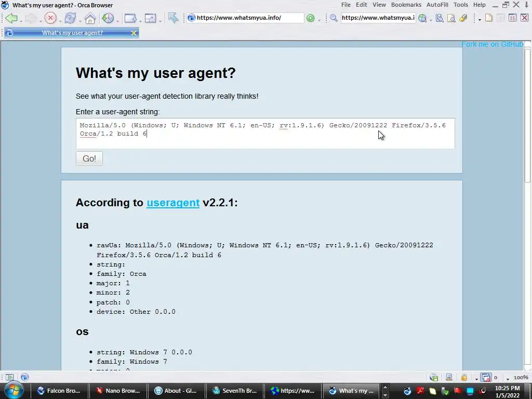Viewport: 532px width, 399px height.
Task: Open the Bookmarks menu
Action: 406,5
